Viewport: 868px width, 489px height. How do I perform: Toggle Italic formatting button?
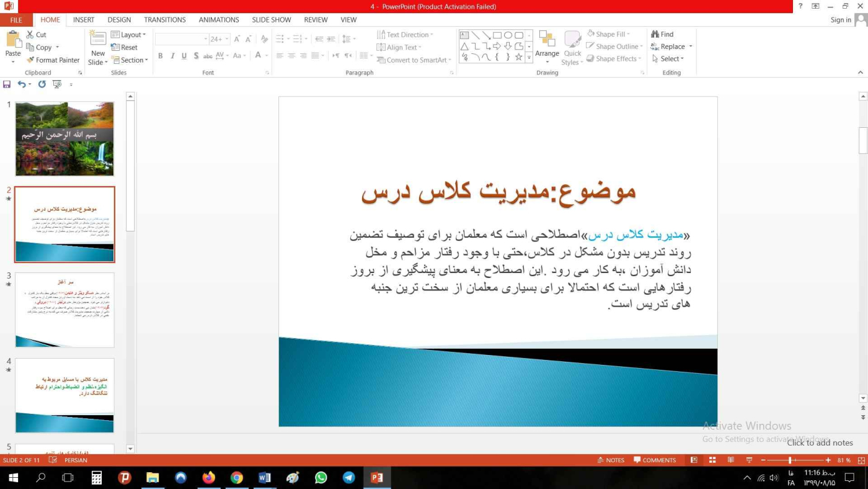point(172,56)
